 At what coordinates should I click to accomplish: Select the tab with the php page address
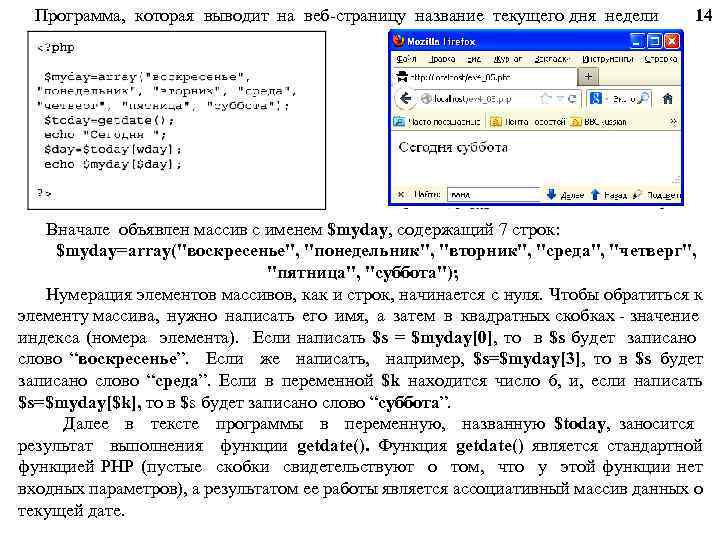click(484, 77)
